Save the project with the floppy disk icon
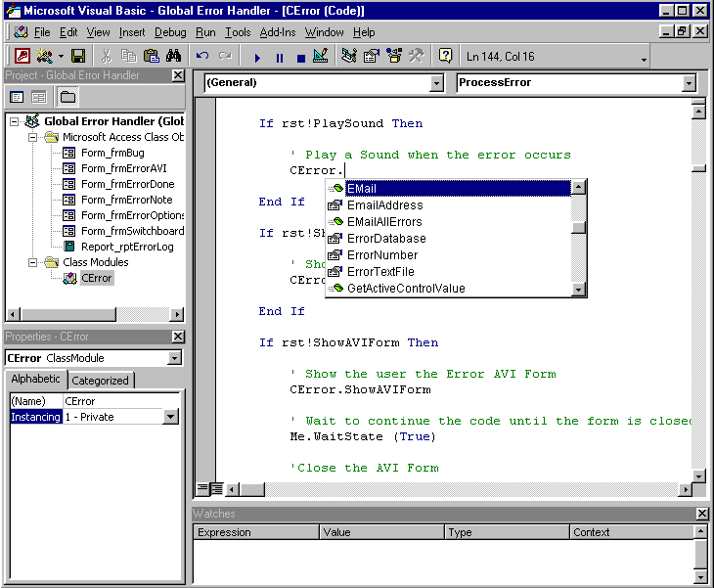 [78, 56]
